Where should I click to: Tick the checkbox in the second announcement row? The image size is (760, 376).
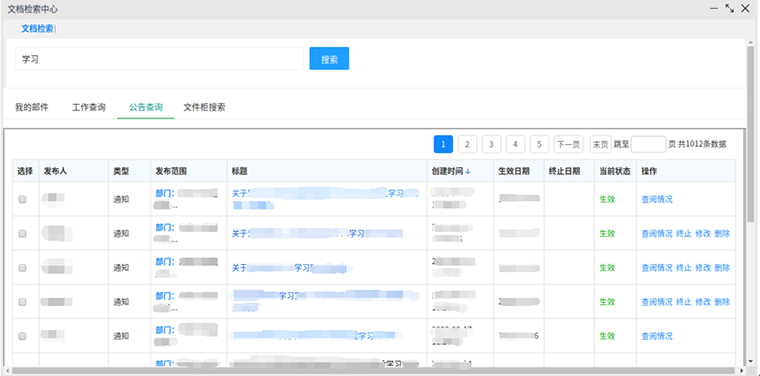point(22,234)
